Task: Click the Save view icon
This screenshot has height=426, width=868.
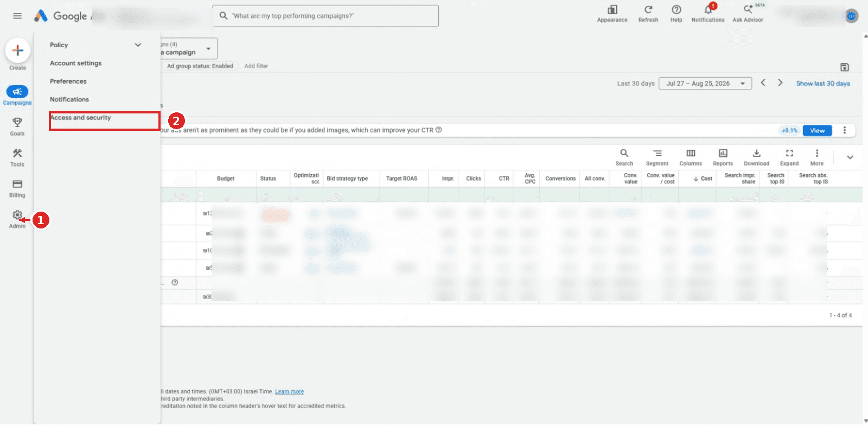Action: (x=845, y=67)
